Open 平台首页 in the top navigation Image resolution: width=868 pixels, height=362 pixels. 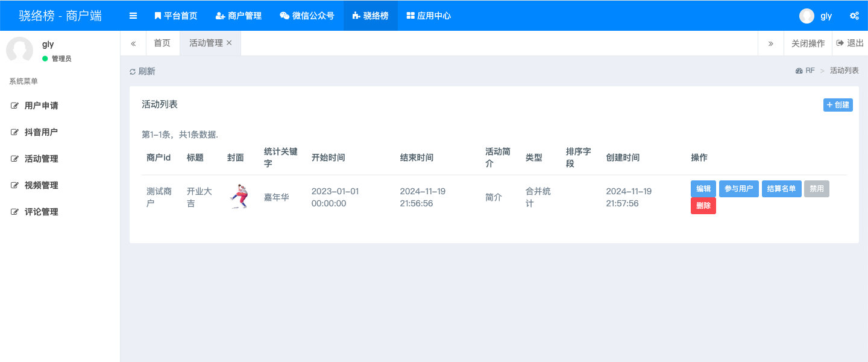[x=175, y=16]
